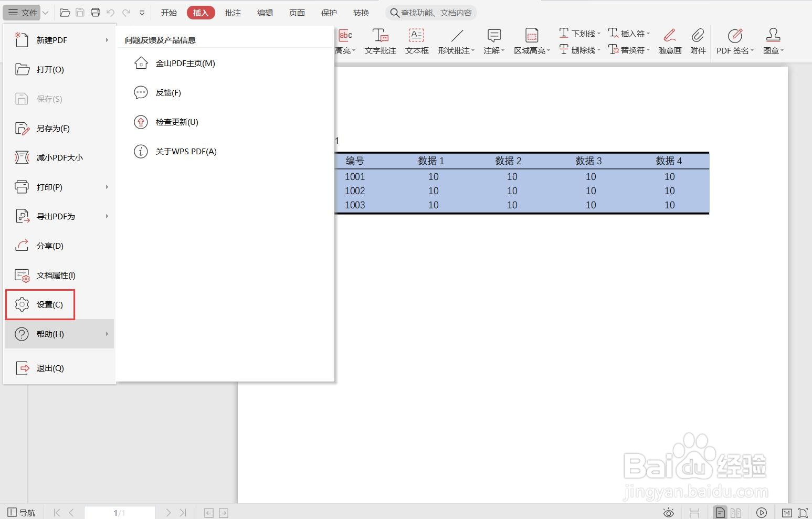The height and width of the screenshot is (519, 812).
Task: Go to first page button
Action: 57,513
